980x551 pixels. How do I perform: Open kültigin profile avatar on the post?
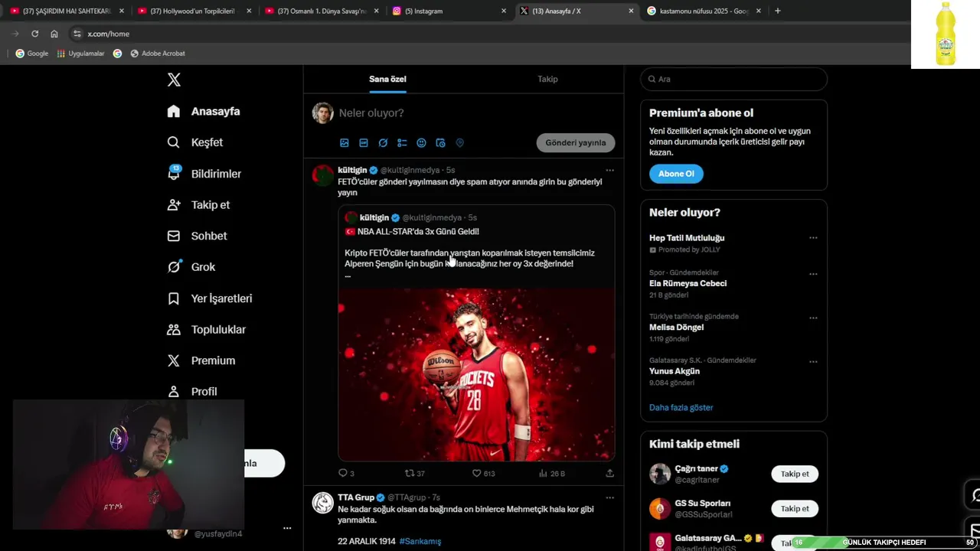(323, 175)
